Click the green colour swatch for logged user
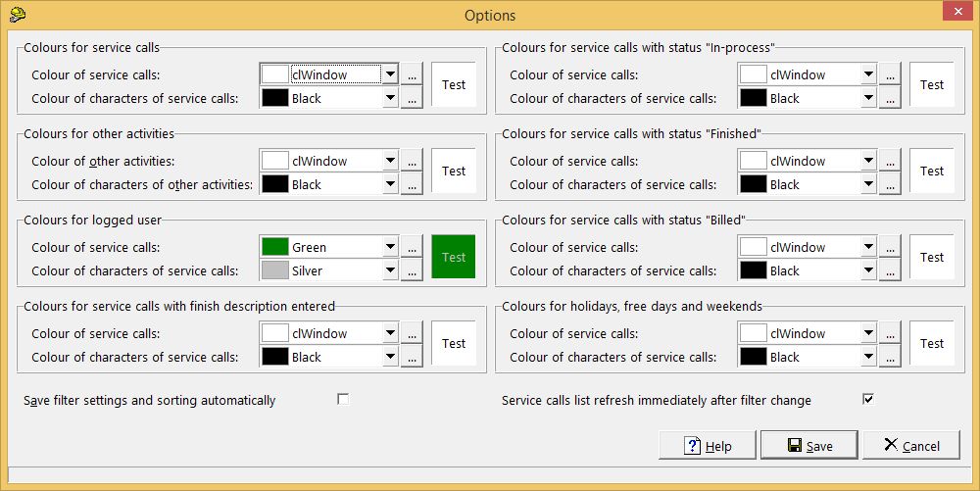 click(x=275, y=248)
